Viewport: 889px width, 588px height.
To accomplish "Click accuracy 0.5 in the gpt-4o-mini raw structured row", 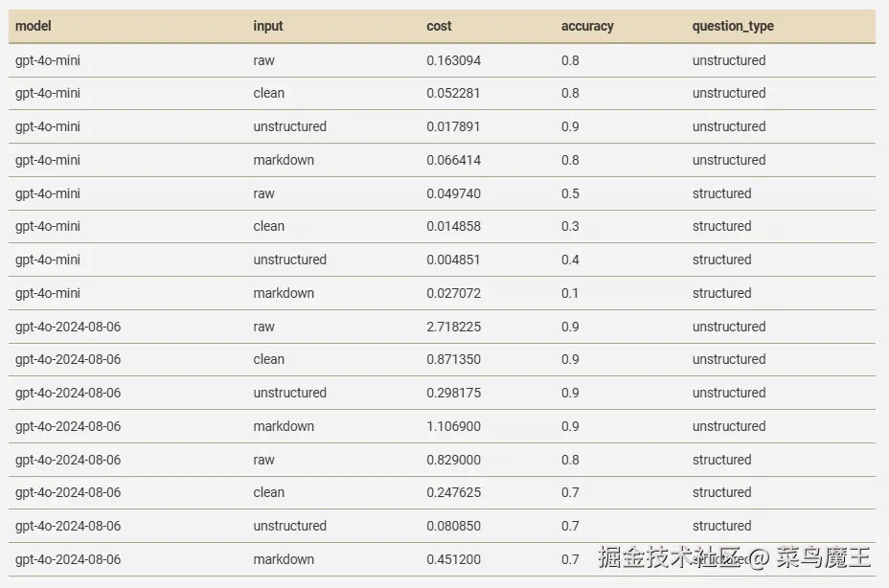I will 570,193.
